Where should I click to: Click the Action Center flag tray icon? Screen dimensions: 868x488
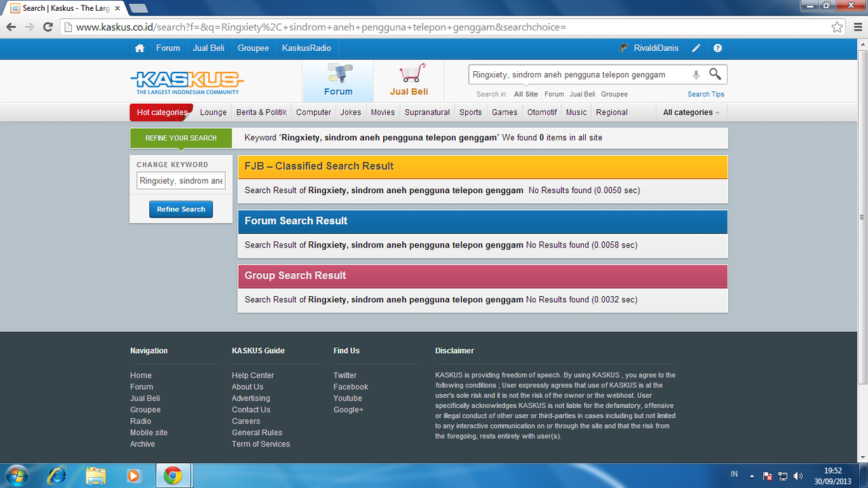coord(768,476)
